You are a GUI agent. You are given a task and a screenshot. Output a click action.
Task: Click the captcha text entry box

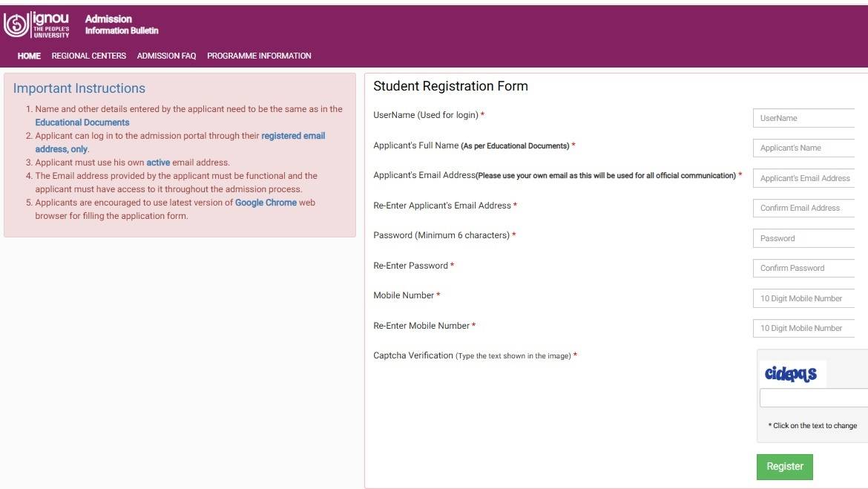point(813,398)
